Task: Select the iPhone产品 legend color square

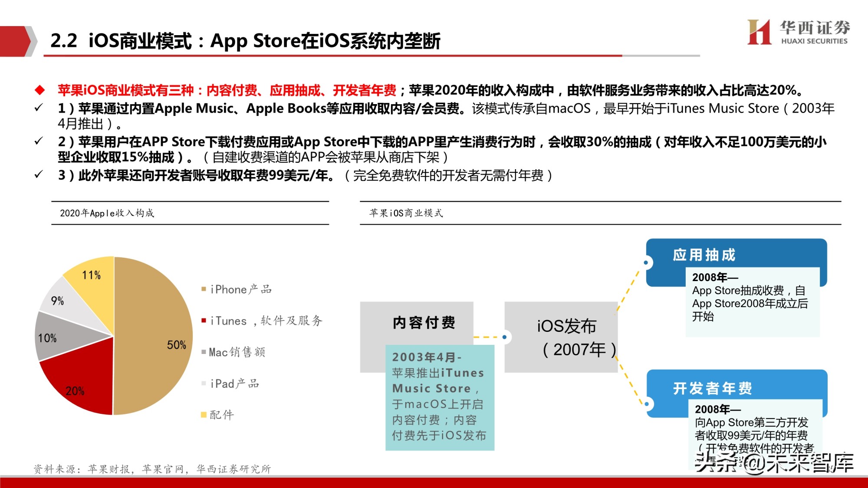Action: point(204,289)
